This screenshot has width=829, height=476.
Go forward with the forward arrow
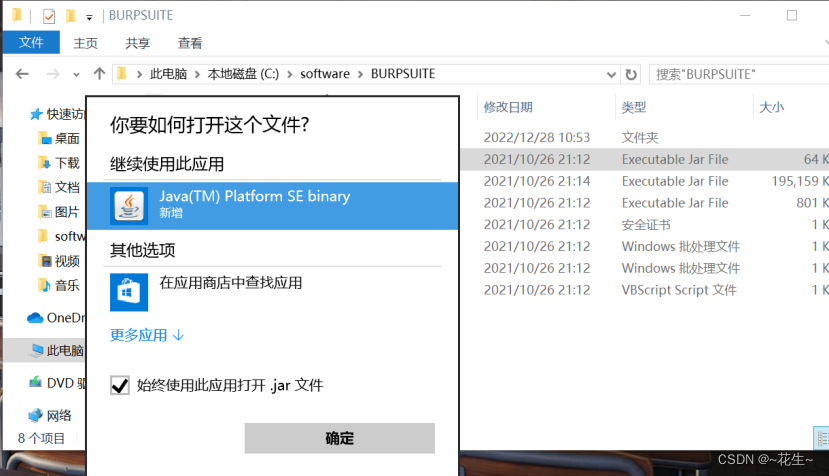(x=53, y=74)
